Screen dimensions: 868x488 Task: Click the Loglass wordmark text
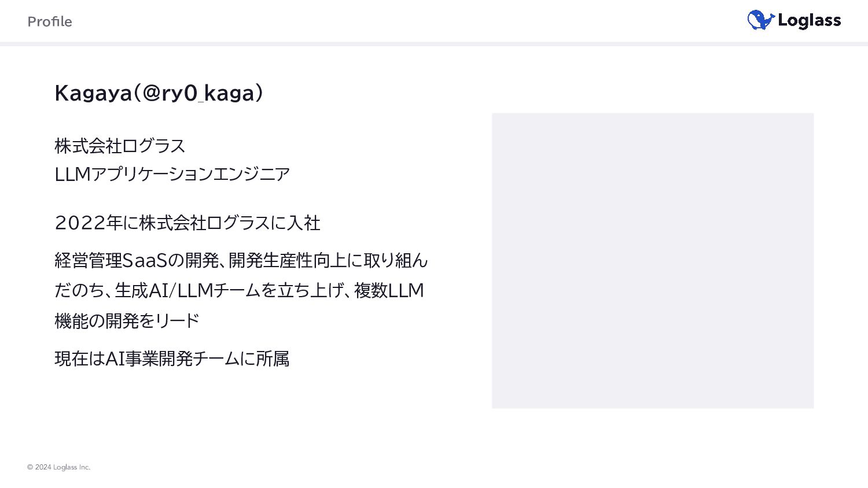tap(809, 21)
